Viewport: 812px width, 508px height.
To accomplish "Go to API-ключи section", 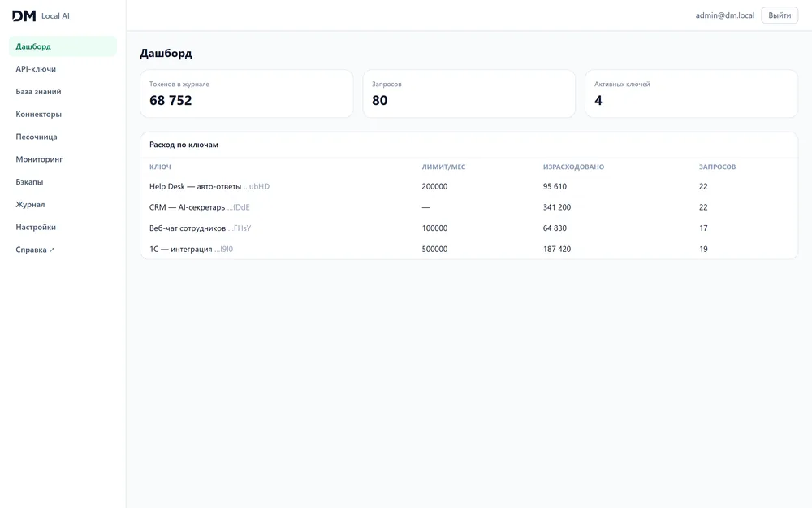I will (x=63, y=69).
